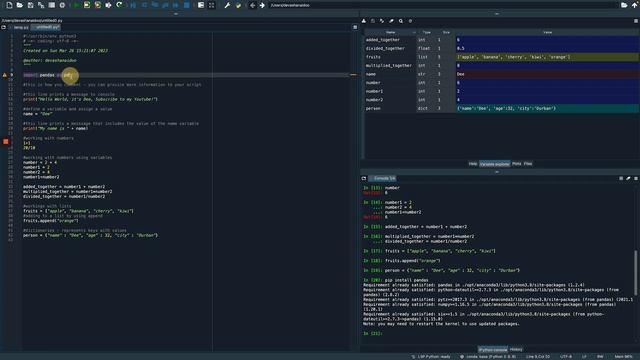The image size is (640, 360).
Task: Open the editor pane options menu
Action: tap(355, 27)
